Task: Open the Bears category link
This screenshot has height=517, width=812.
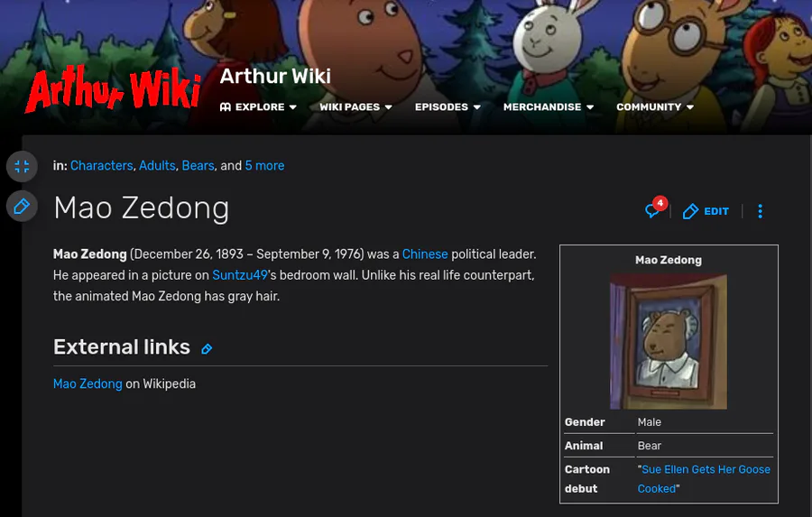Action: click(198, 166)
